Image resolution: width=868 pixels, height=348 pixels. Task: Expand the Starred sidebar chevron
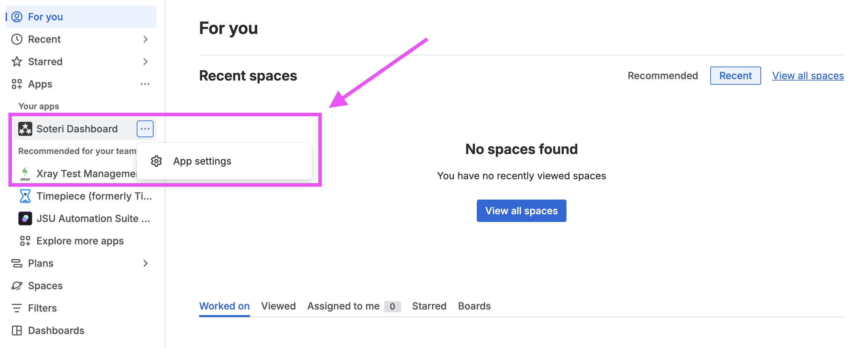pos(145,62)
